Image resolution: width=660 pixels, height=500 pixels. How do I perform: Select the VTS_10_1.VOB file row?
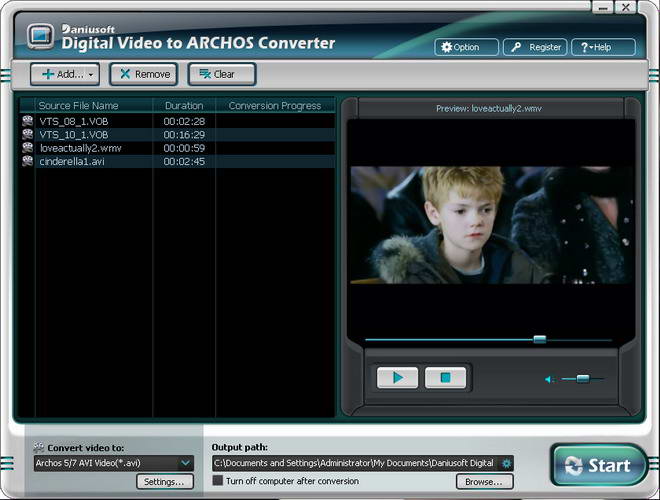tap(178, 135)
